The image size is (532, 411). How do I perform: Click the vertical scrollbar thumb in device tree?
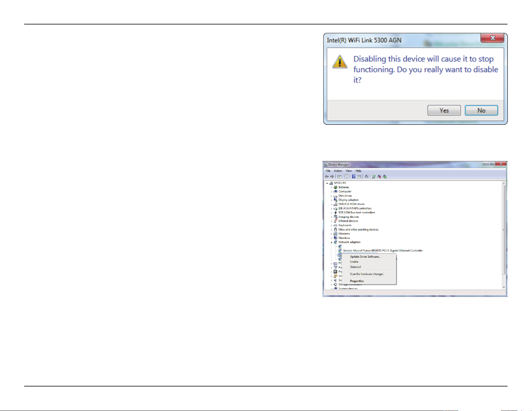503,229
